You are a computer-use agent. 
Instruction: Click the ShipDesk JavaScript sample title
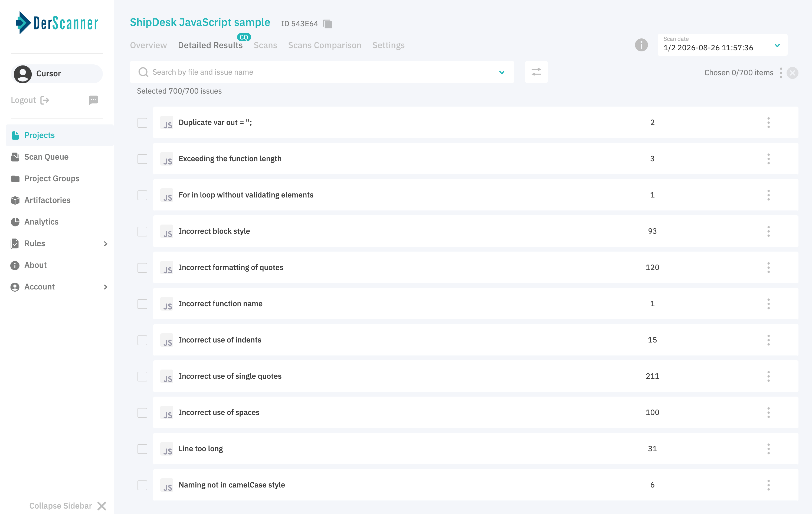point(200,22)
